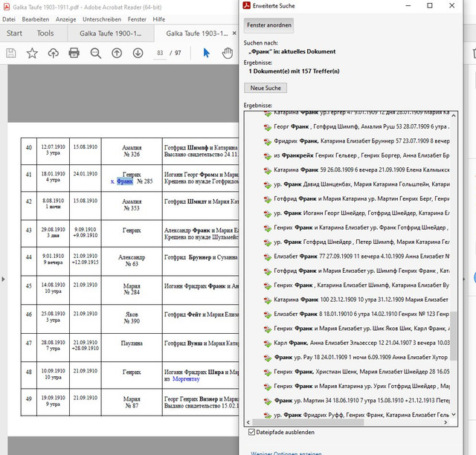The height and width of the screenshot is (455, 476).
Task: Click result icon beside 'Карл Франк, Анна'
Action: pos(268,343)
